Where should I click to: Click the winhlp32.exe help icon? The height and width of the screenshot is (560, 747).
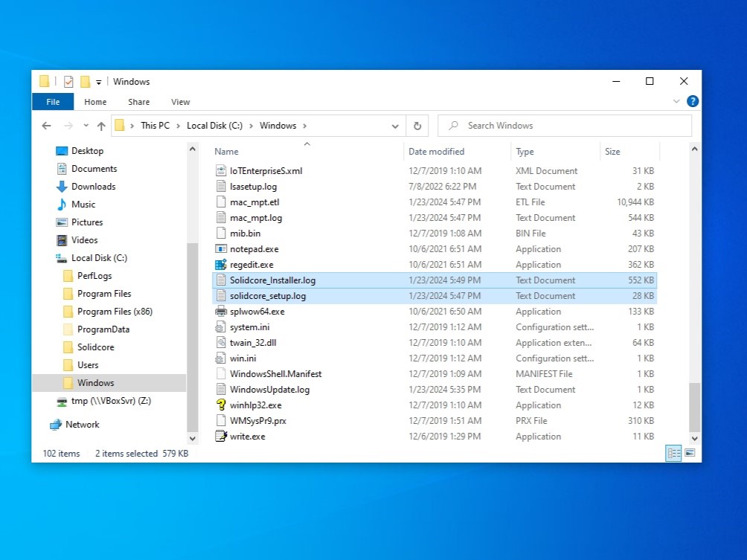[x=220, y=405]
